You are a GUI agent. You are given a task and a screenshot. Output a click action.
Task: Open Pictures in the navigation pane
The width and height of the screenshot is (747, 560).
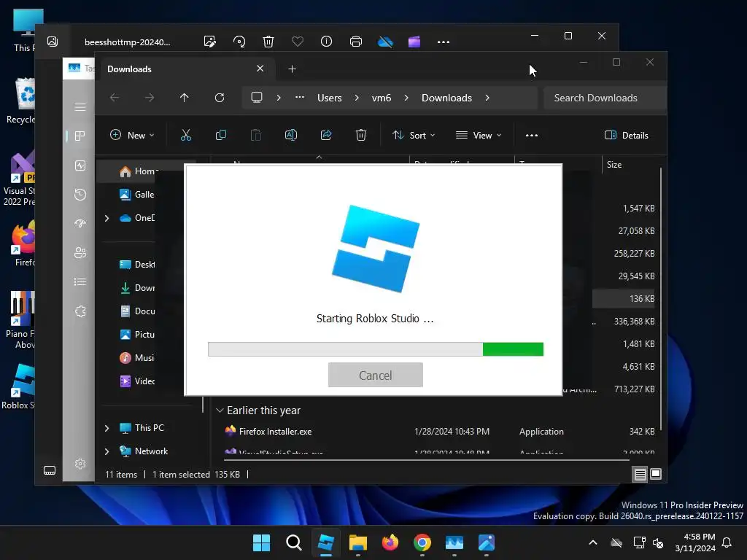(x=136, y=334)
